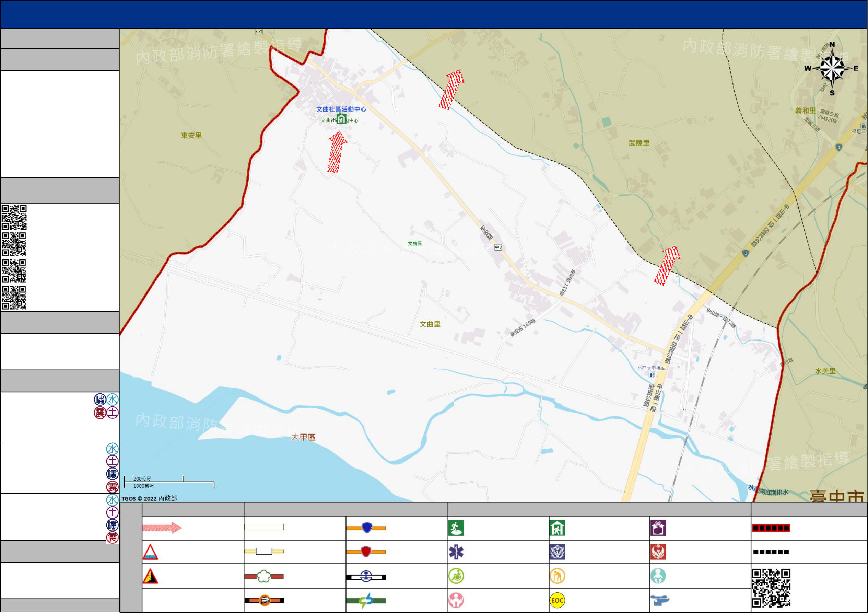Select the red dashed boundary legend symbol
The height and width of the screenshot is (613, 868).
(771, 528)
